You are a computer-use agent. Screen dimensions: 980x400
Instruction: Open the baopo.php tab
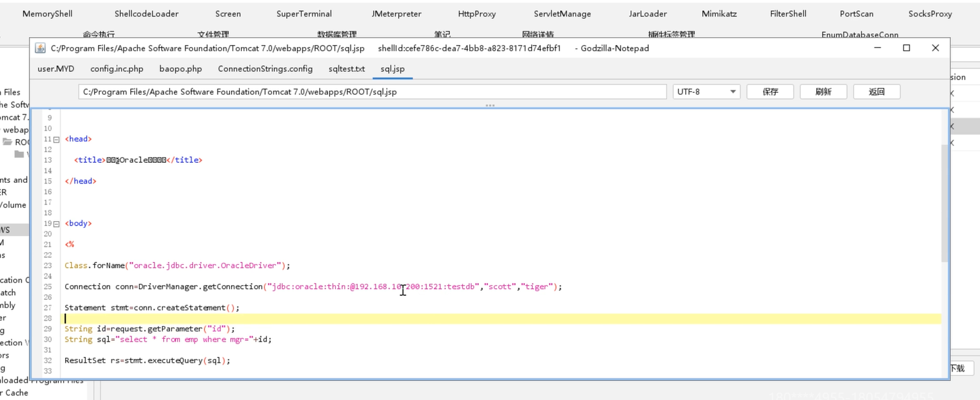[181, 69]
